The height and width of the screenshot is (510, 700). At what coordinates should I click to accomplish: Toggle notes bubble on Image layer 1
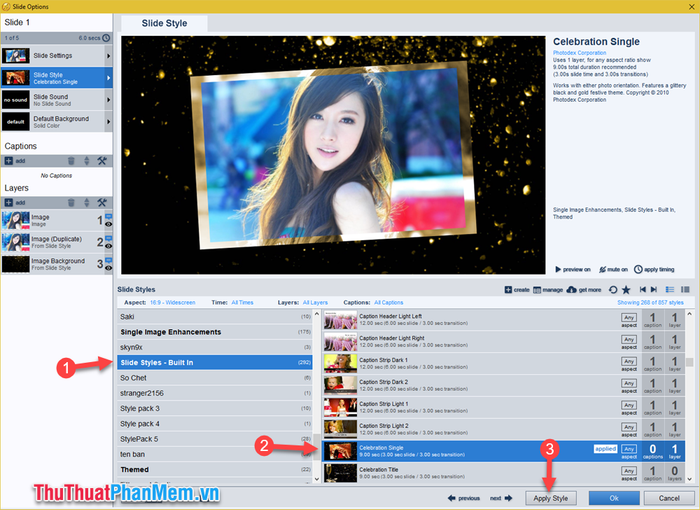pos(108,217)
